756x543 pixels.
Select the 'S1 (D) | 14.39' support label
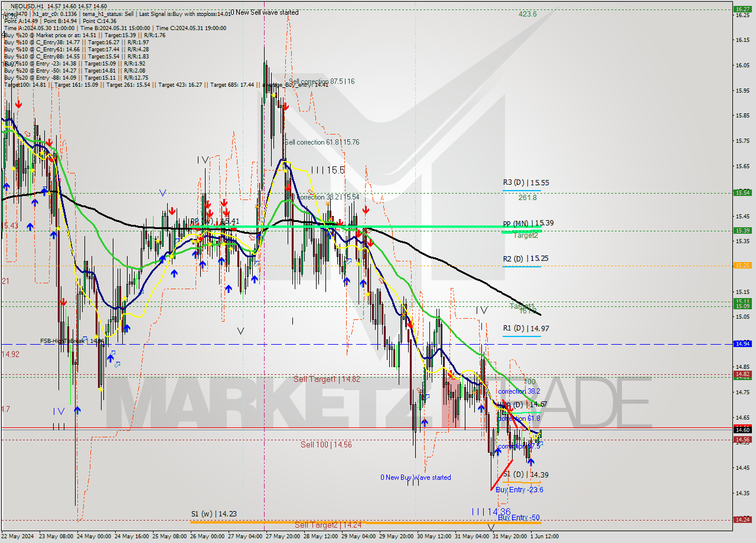click(x=526, y=475)
